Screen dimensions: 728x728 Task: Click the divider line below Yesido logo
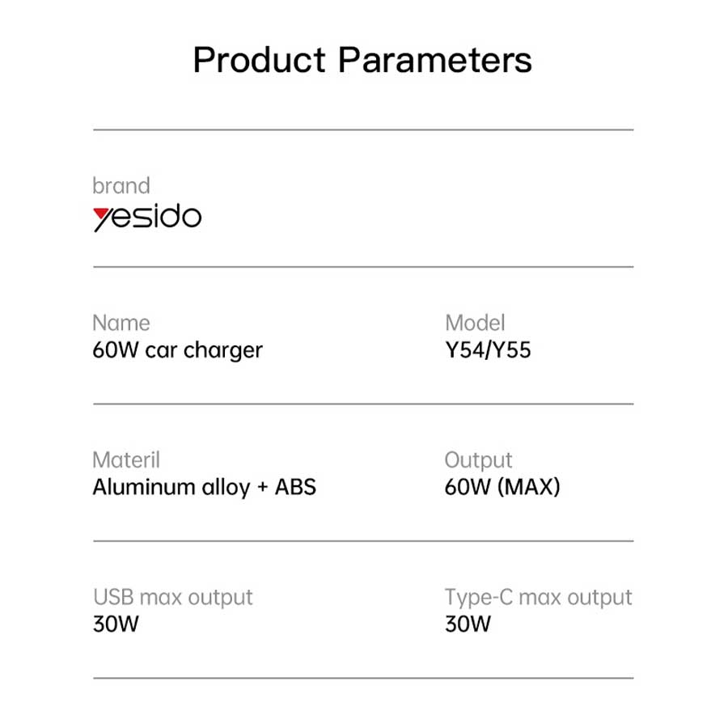coord(363,267)
